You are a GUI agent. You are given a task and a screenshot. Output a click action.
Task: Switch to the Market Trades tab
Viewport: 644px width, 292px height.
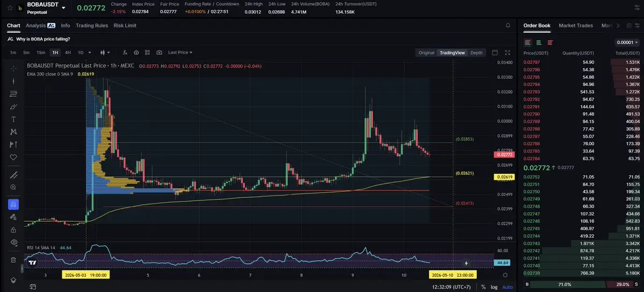click(576, 25)
